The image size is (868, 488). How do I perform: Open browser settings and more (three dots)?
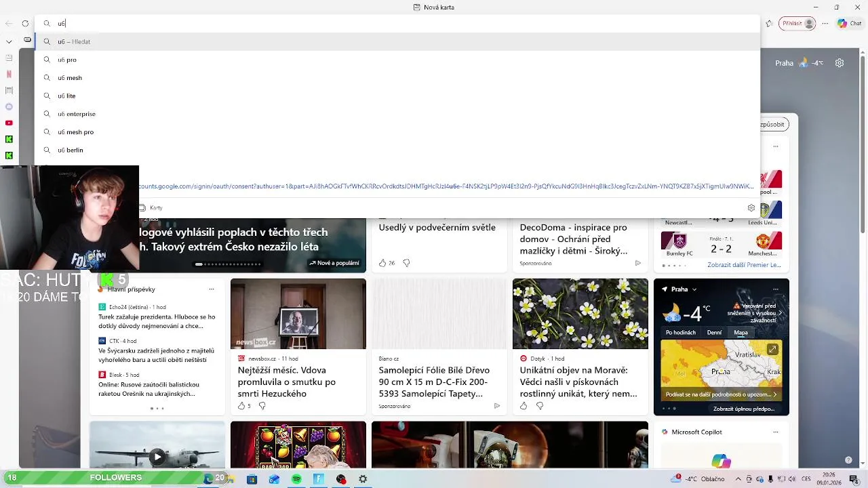pyautogui.click(x=825, y=23)
